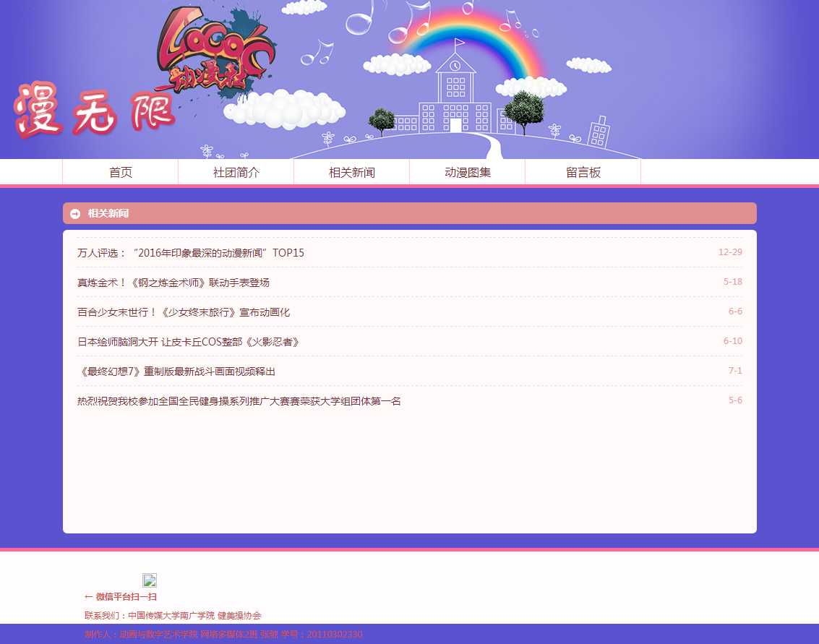View the 最终幻想7 重制版 battle video news
Screen dimensions: 819x644
[x=176, y=372]
